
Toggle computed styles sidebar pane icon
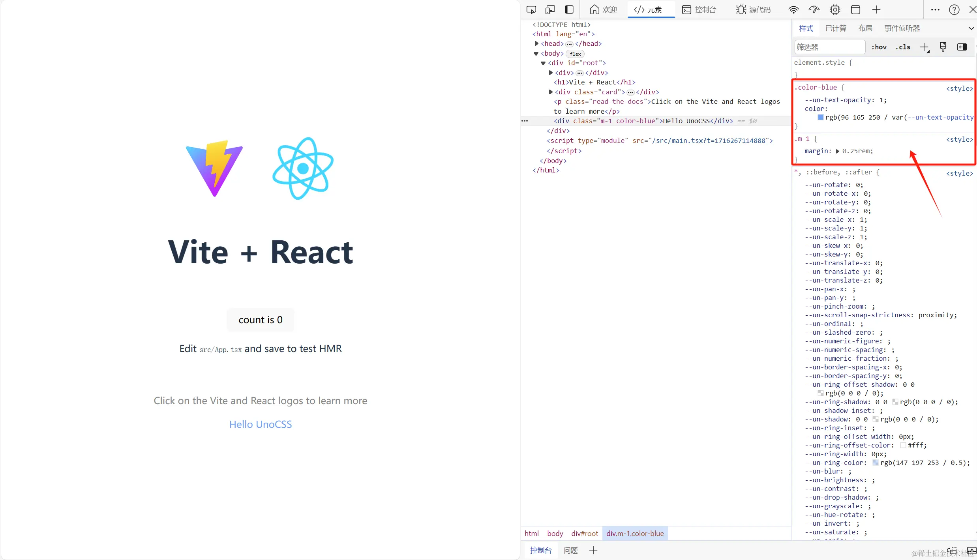[962, 47]
